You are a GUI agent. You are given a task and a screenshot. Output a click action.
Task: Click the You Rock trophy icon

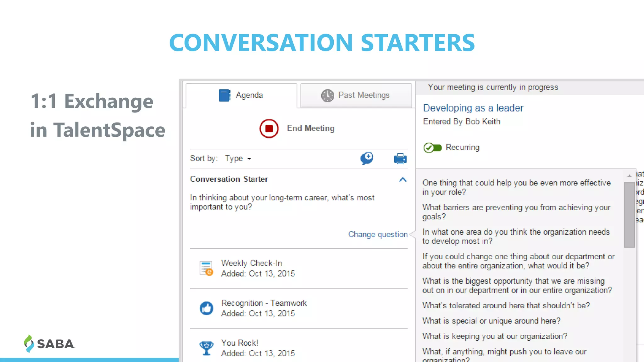coord(206,348)
